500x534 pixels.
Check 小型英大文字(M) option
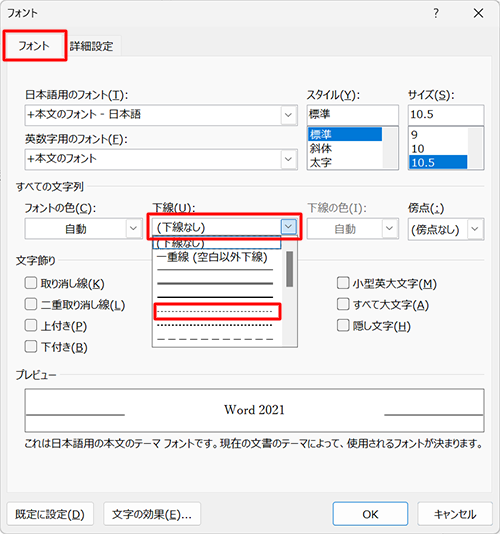pyautogui.click(x=343, y=283)
